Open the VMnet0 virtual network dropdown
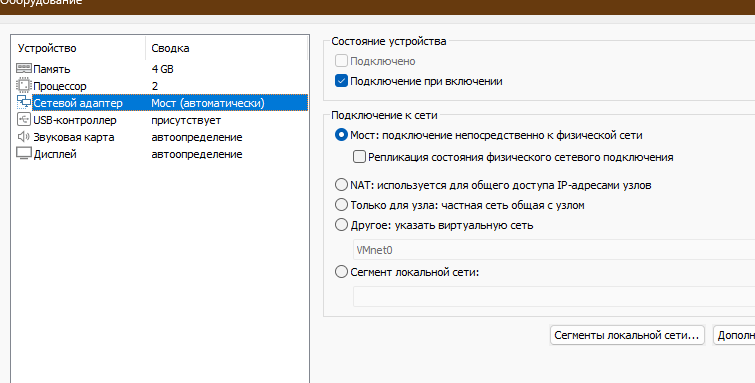755x383 pixels. click(554, 250)
